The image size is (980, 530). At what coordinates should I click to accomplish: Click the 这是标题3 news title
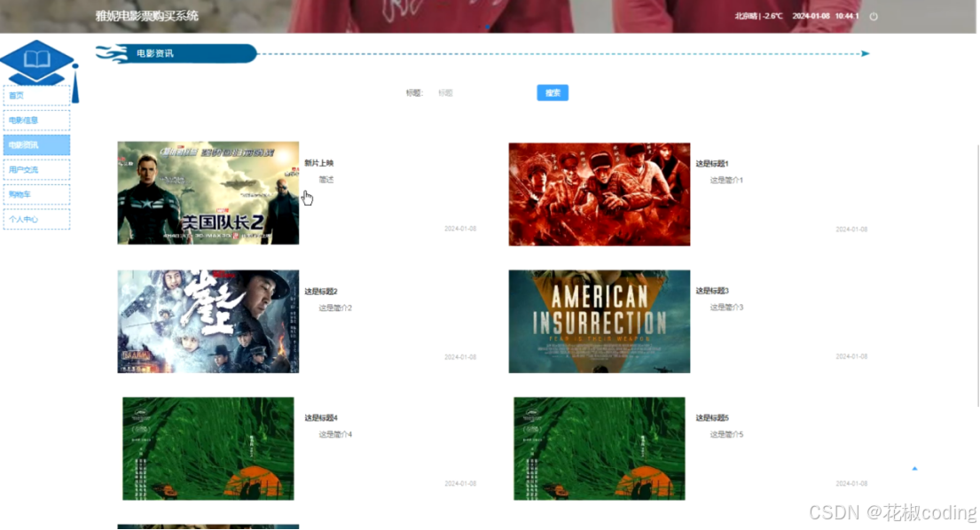point(712,291)
